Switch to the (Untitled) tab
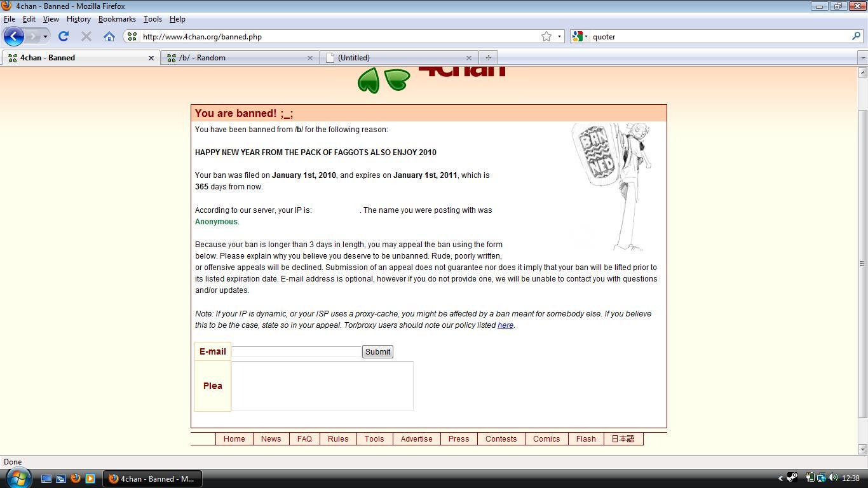The width and height of the screenshot is (868, 488). (399, 58)
